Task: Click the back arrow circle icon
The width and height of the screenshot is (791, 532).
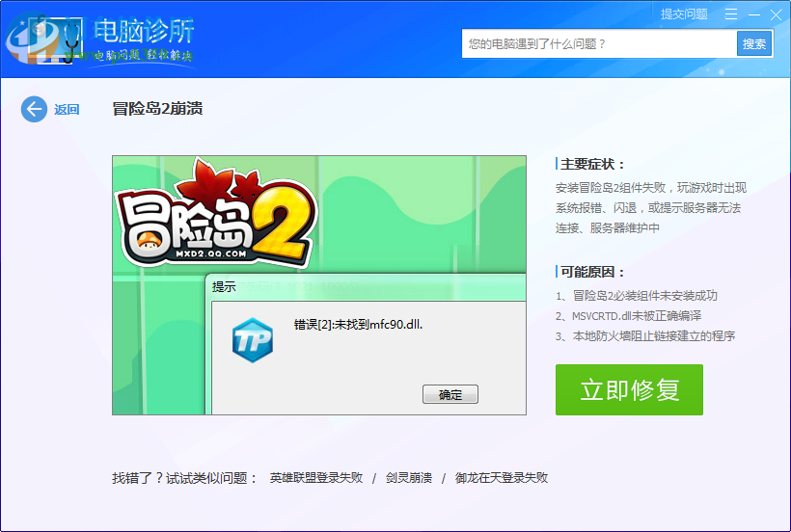Action: [34, 109]
